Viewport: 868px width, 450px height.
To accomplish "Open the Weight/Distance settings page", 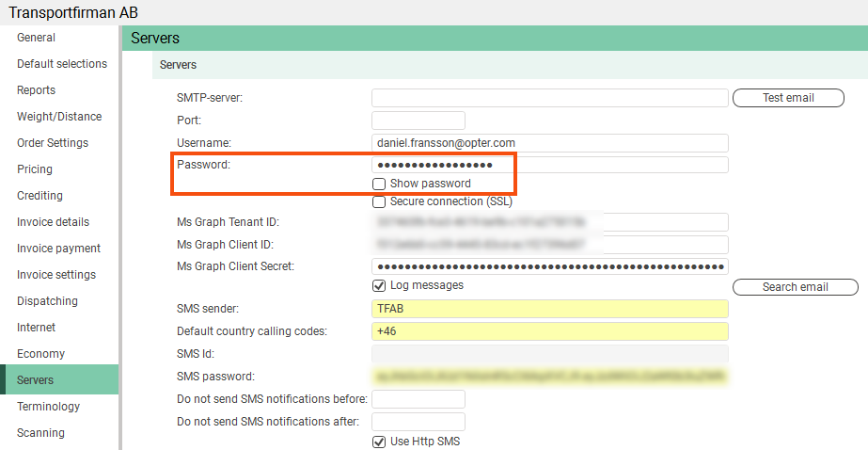I will (59, 117).
